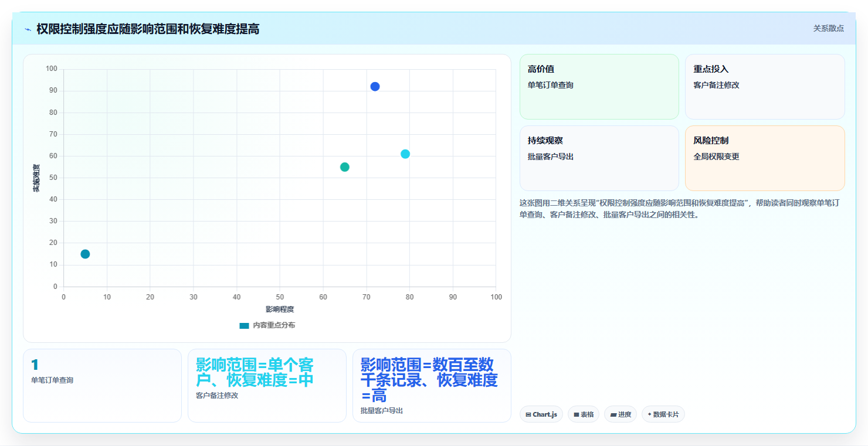Click the 进度 tag chip

[x=620, y=414]
